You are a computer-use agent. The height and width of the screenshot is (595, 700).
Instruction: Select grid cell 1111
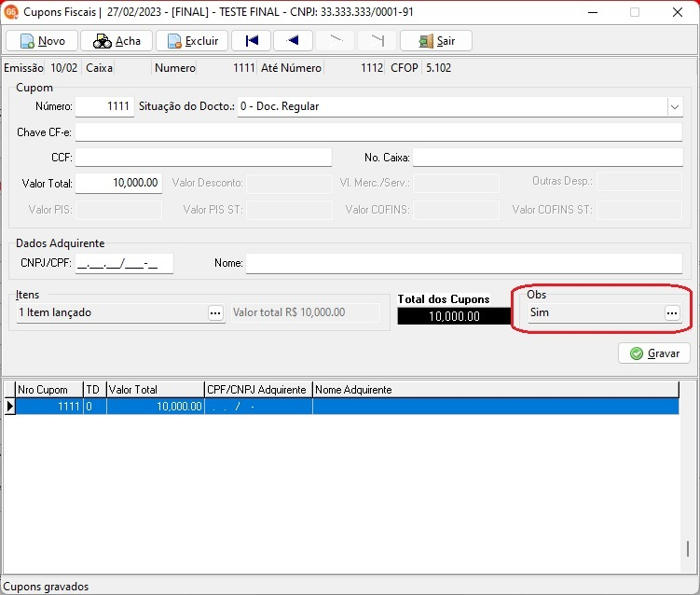click(x=49, y=407)
